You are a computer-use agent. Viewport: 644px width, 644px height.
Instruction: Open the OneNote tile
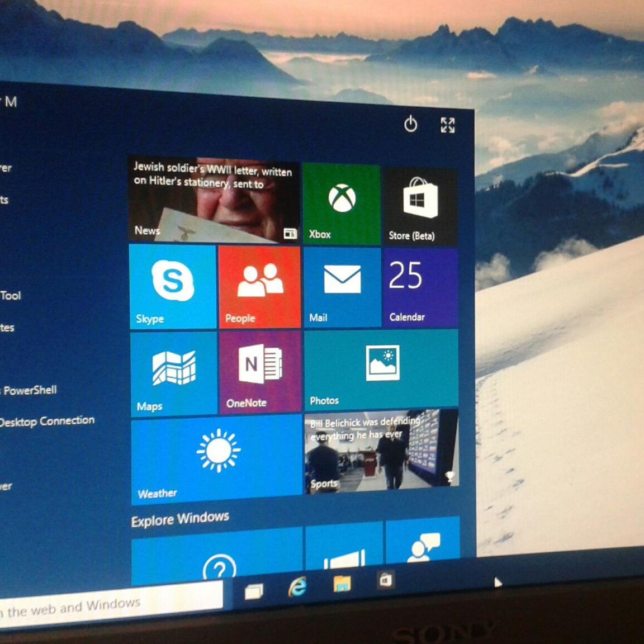pos(261,372)
